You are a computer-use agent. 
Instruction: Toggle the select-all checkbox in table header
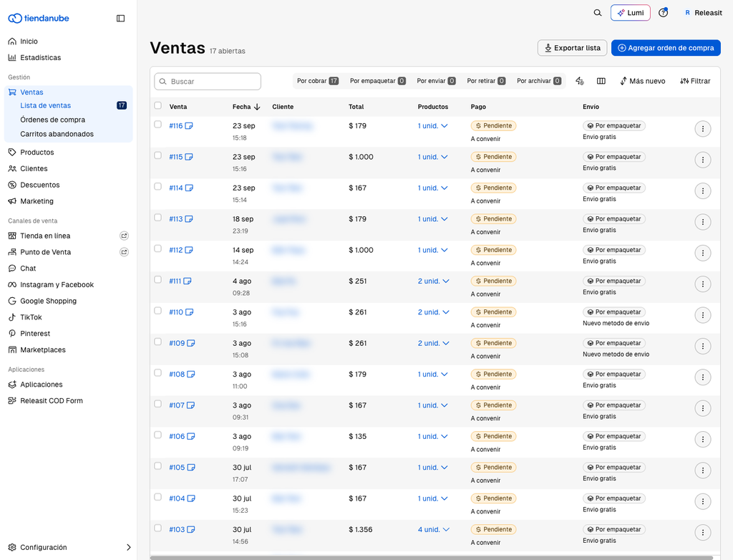coord(158,105)
